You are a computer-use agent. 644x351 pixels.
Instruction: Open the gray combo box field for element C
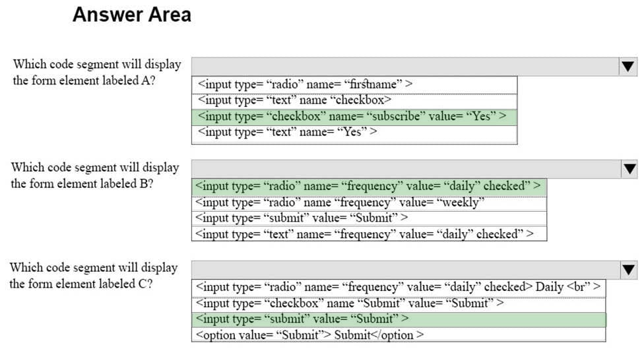pos(404,269)
